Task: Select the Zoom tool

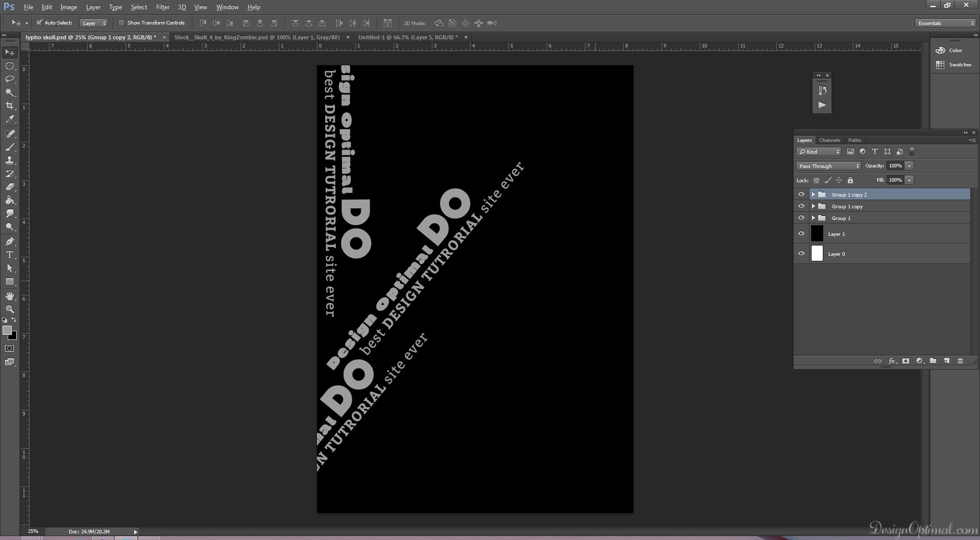Action: 10,309
